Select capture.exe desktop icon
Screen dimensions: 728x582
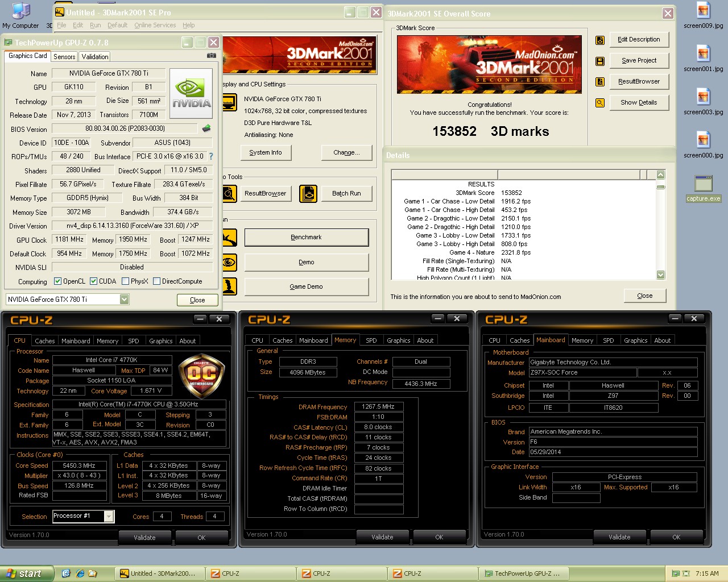(704, 188)
